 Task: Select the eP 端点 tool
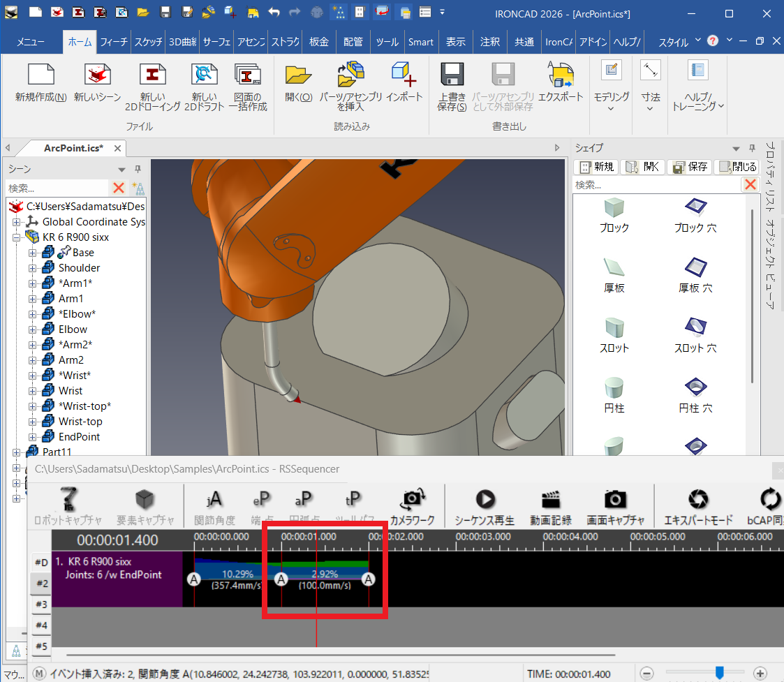click(262, 498)
